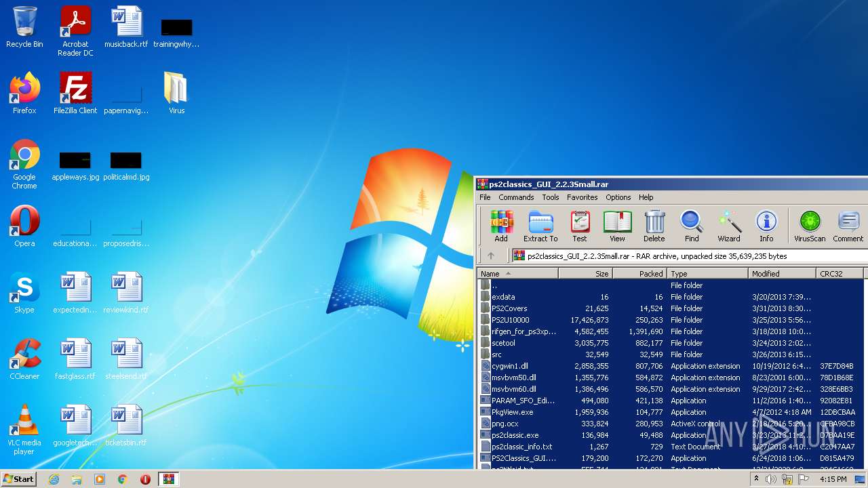Click the Add toolbar icon in WinRAR
This screenshot has width=868, height=488.
pyautogui.click(x=501, y=226)
